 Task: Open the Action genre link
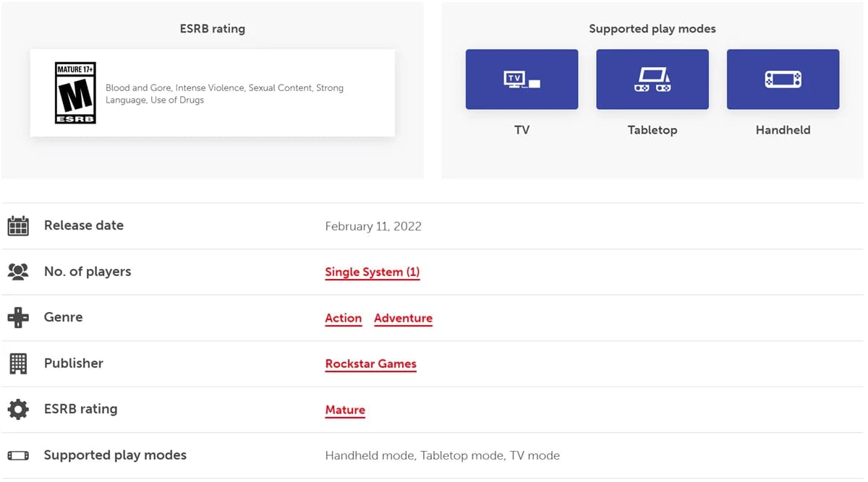343,318
